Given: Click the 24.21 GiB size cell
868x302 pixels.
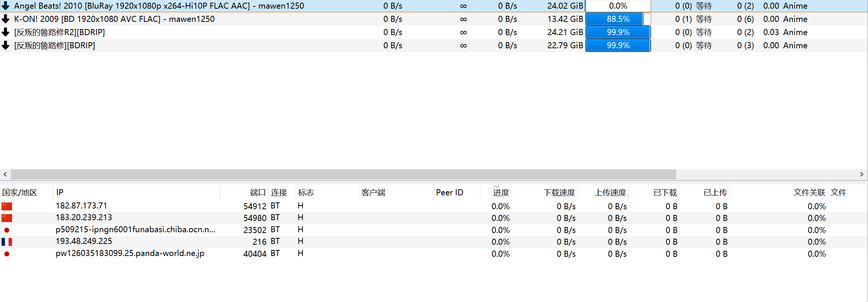Looking at the screenshot, I should [x=565, y=32].
